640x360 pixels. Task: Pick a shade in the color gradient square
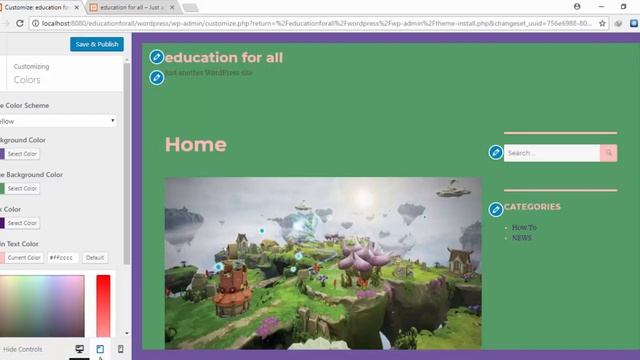pos(42,306)
